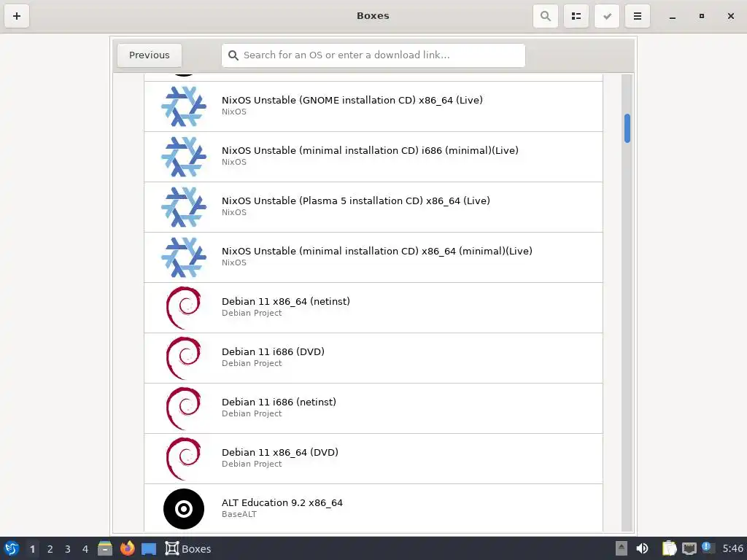This screenshot has height=560, width=747.
Task: Open the start menu icon in taskbar
Action: [x=12, y=548]
